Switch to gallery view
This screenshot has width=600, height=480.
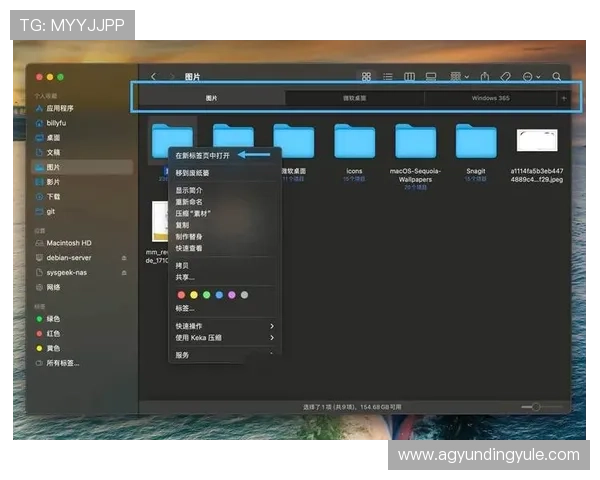[x=431, y=76]
